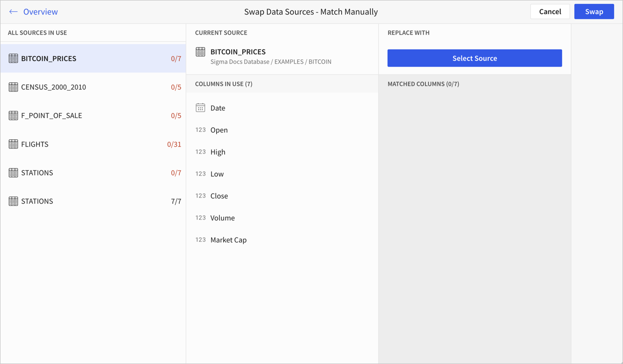Click the Date column name
This screenshot has width=623, height=364.
pos(218,108)
